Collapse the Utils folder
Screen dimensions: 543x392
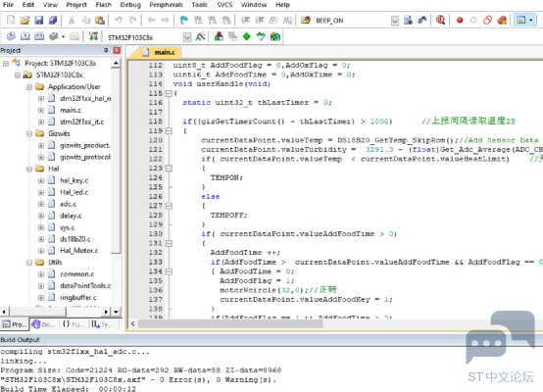(29, 262)
